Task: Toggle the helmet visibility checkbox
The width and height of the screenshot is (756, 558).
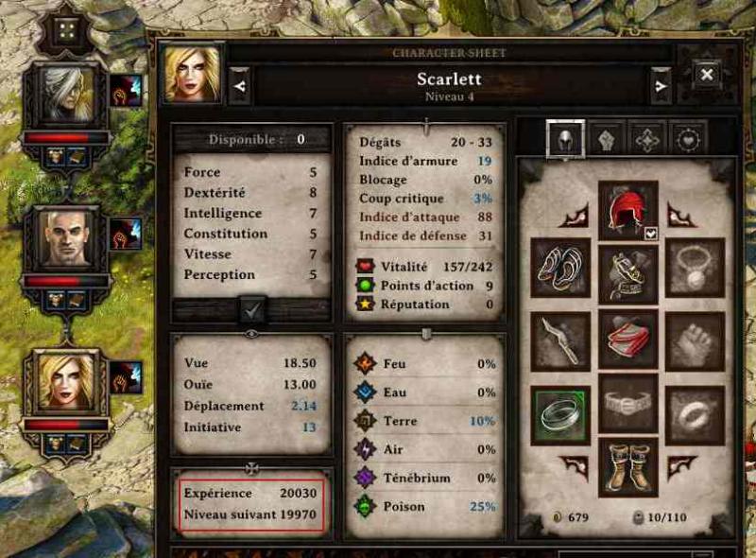Action: pyautogui.click(x=650, y=235)
